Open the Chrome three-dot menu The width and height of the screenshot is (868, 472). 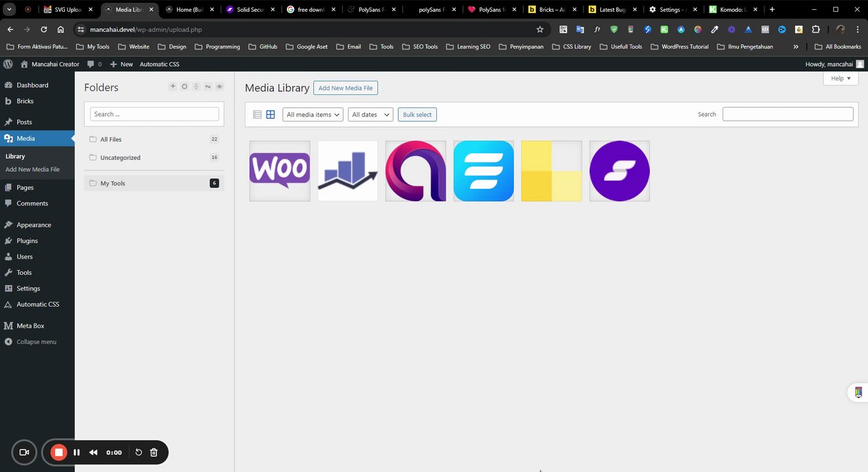click(858, 29)
